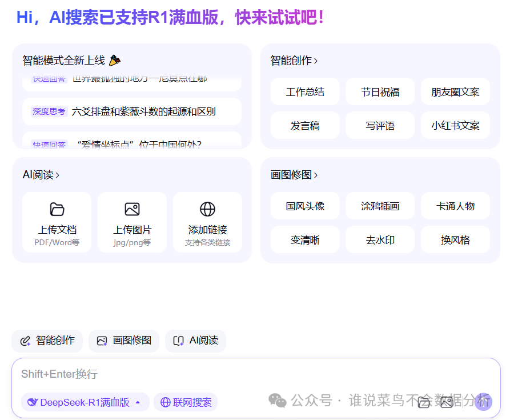
Task: Toggle 联网搜索 web search
Action: point(186,402)
